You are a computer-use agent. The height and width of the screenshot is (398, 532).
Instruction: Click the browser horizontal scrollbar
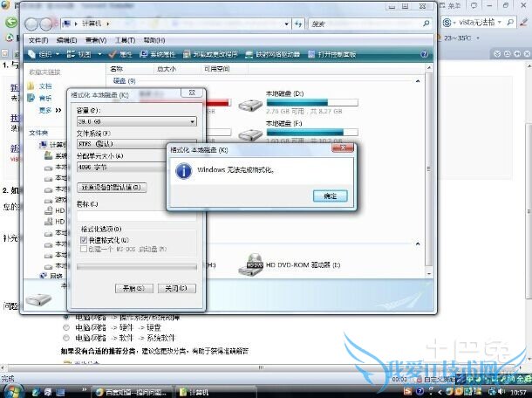[x=262, y=367]
